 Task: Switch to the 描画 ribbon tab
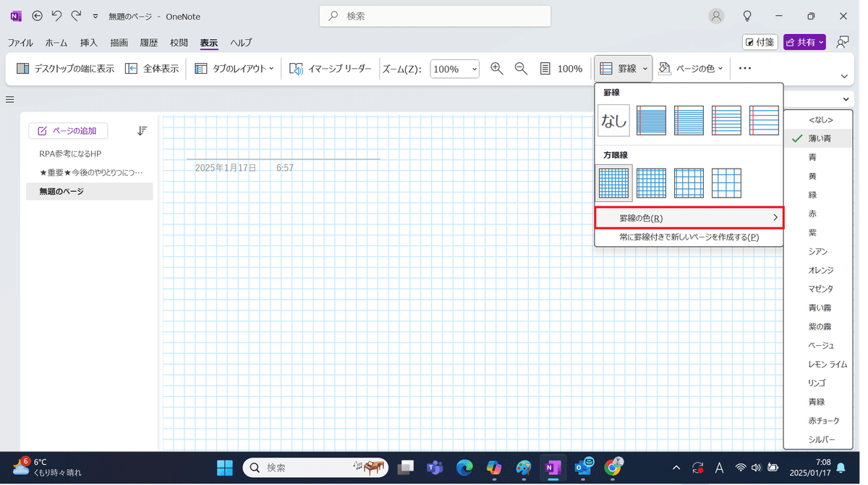[119, 43]
